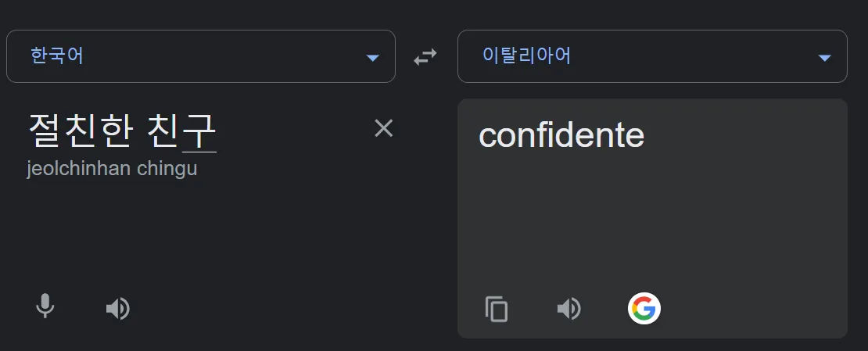The height and width of the screenshot is (351, 868).
Task: Swap the source and target languages
Action: point(425,57)
